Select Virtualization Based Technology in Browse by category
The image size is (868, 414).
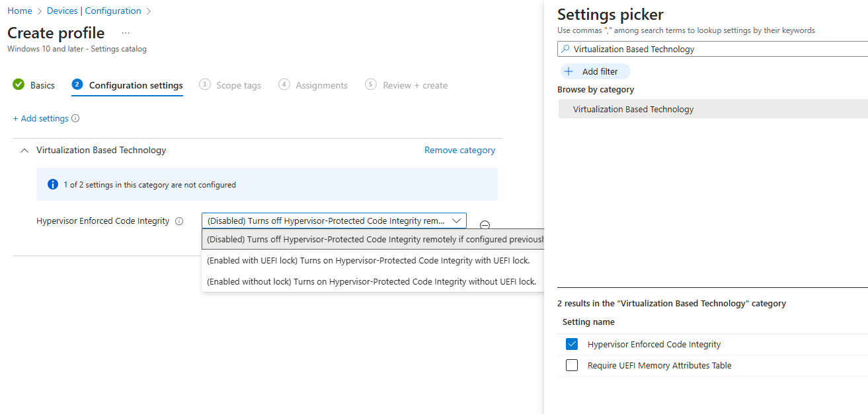(633, 110)
